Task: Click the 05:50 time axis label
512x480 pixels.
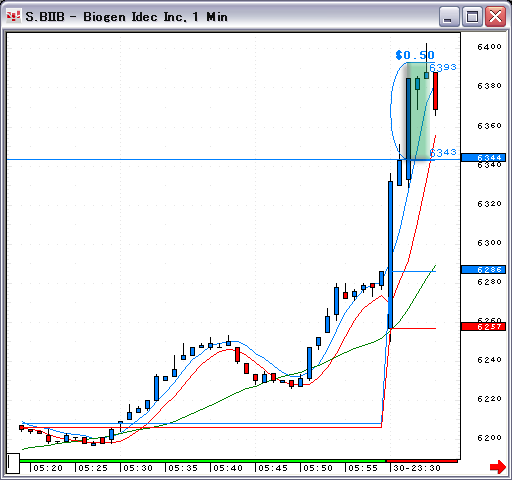Action: tap(318, 468)
